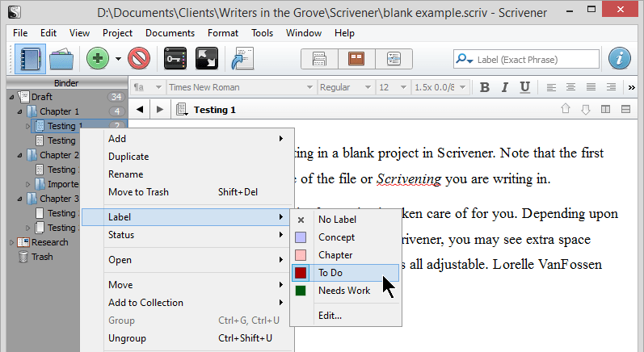
Task: Open the Documents menu
Action: [170, 33]
